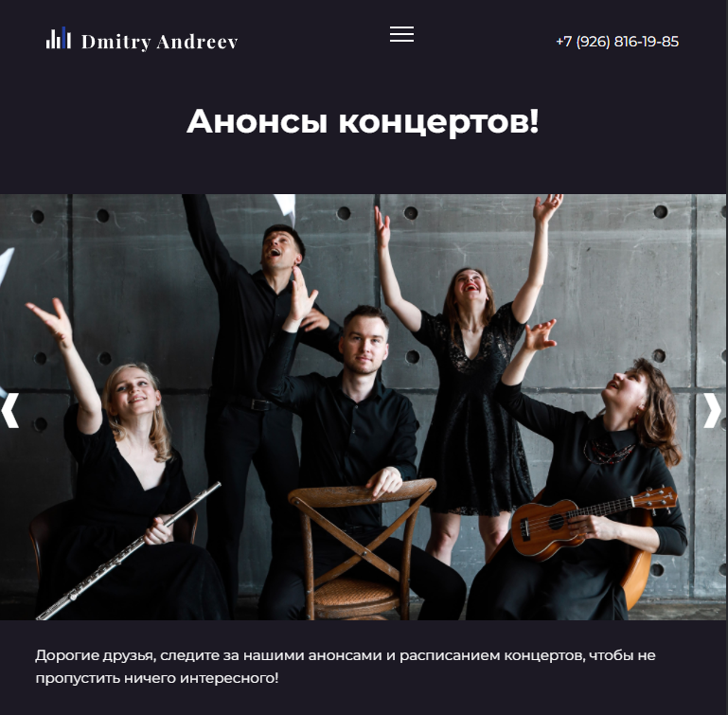Viewport: 728px width, 715px height.
Task: Click the paragraph starting Дорогие друзья
Action: 346,667
